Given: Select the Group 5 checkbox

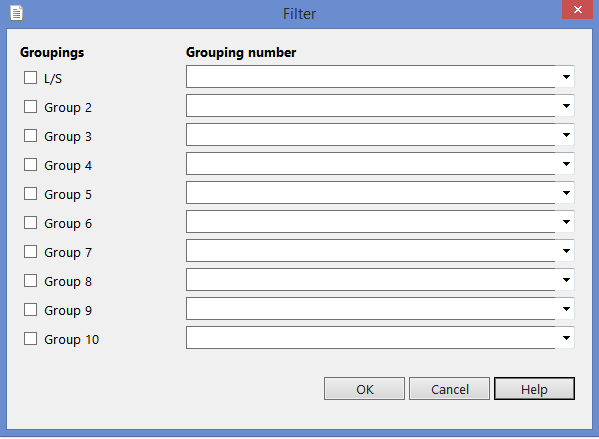Looking at the screenshot, I should point(31,194).
